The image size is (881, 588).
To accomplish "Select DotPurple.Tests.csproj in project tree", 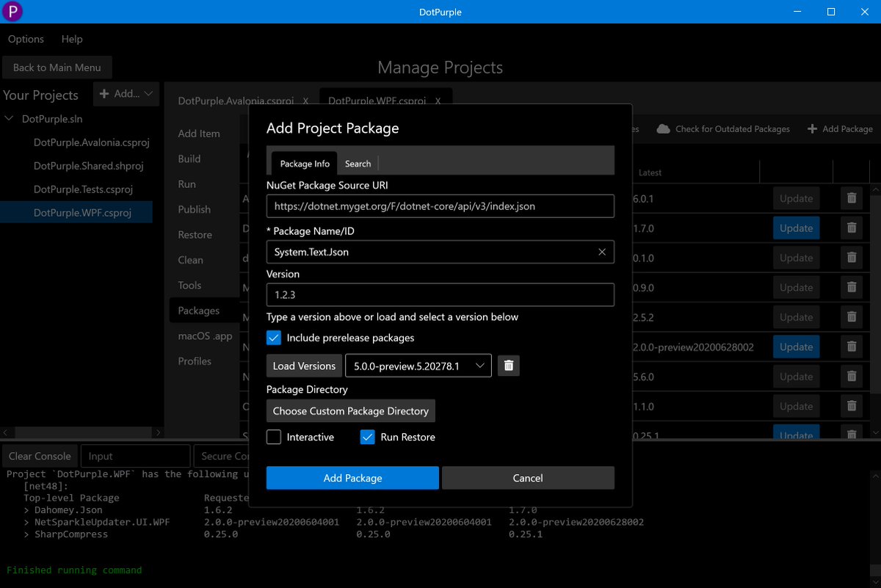I will click(83, 189).
